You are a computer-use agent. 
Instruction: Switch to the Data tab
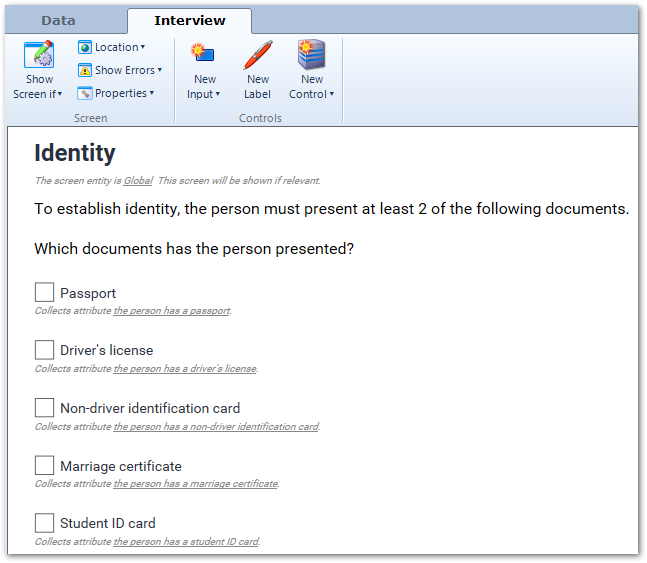pos(58,20)
